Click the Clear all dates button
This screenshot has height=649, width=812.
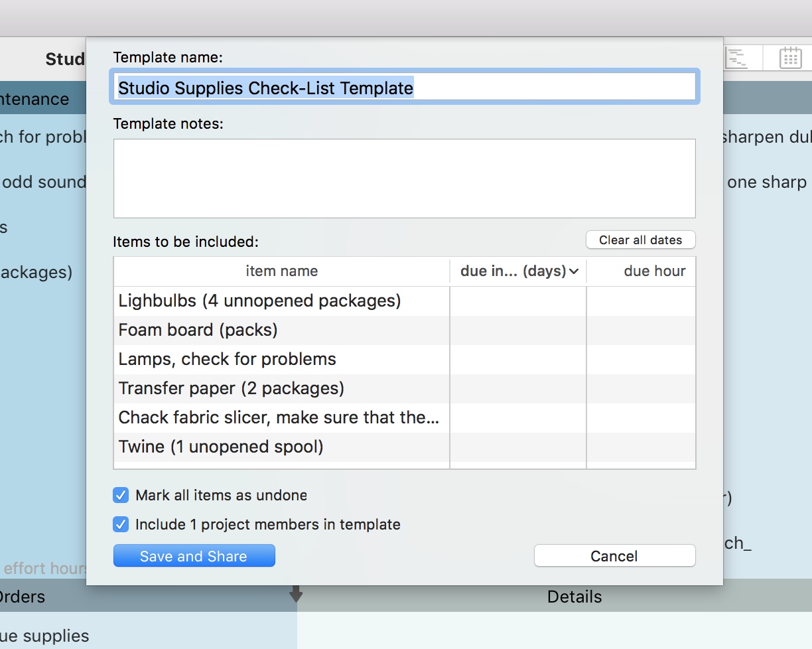coord(640,240)
